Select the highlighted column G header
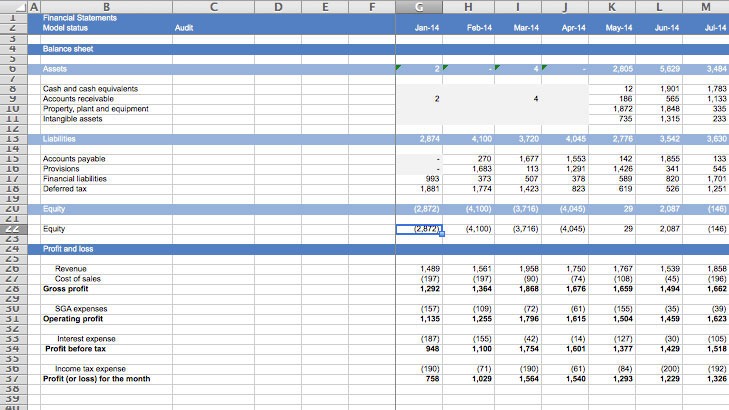This screenshot has width=729, height=410. click(x=420, y=8)
